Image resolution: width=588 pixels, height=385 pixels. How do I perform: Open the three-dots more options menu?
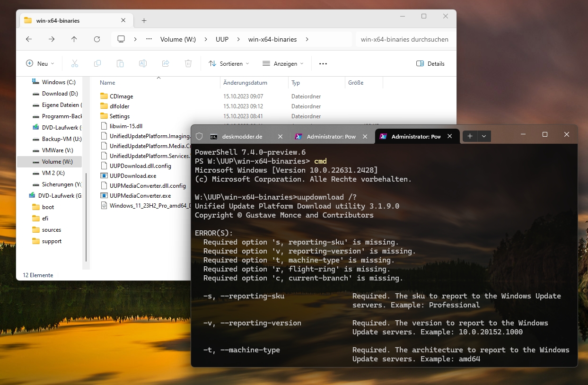tap(323, 63)
